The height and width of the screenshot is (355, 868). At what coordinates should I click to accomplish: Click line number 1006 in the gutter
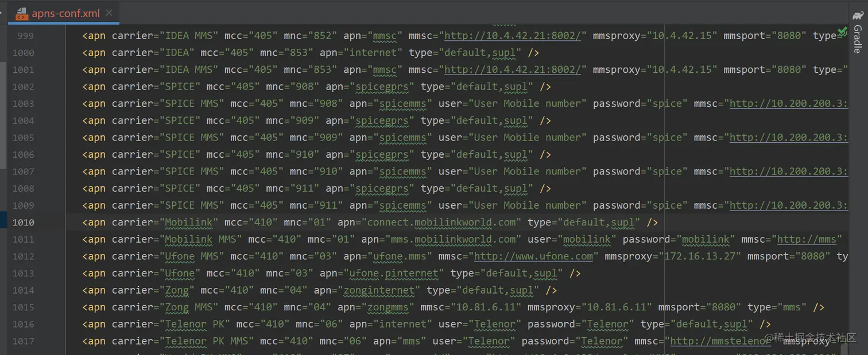point(23,154)
